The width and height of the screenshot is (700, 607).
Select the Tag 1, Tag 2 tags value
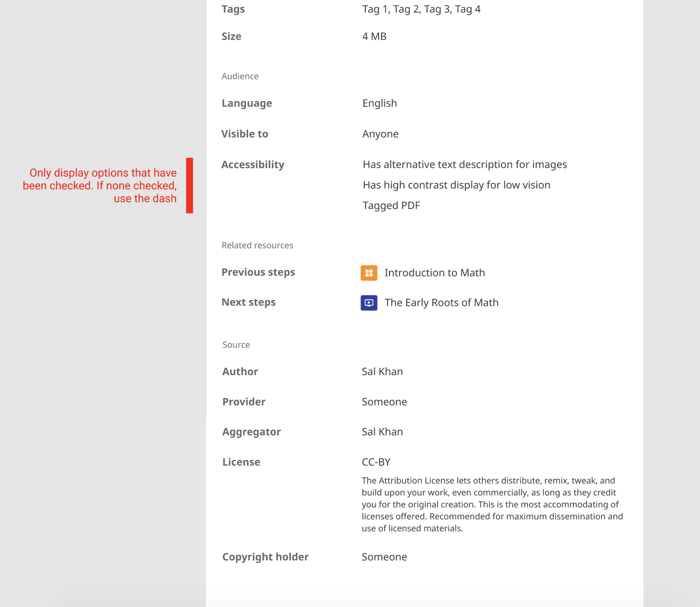[421, 9]
